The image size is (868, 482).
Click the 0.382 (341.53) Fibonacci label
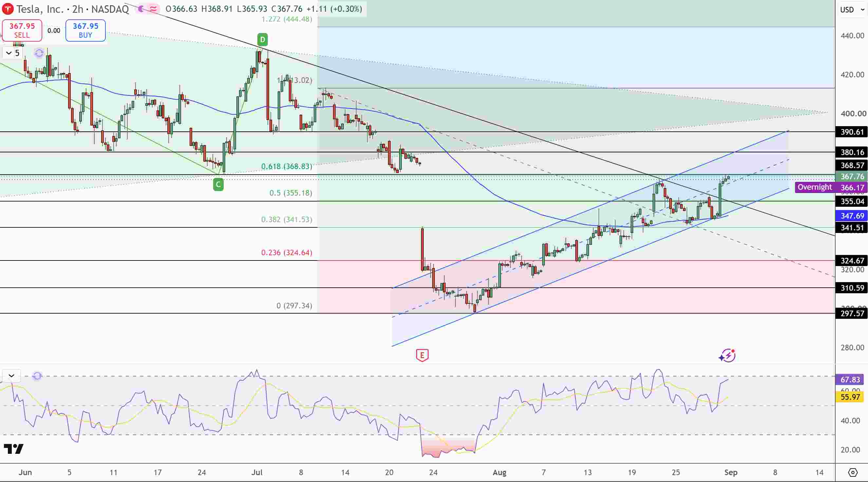pos(287,220)
